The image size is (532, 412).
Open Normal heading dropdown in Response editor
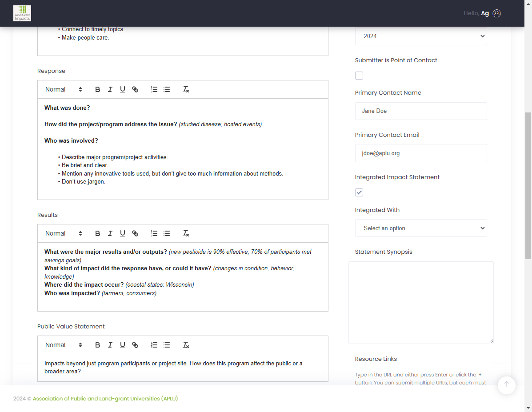64,89
